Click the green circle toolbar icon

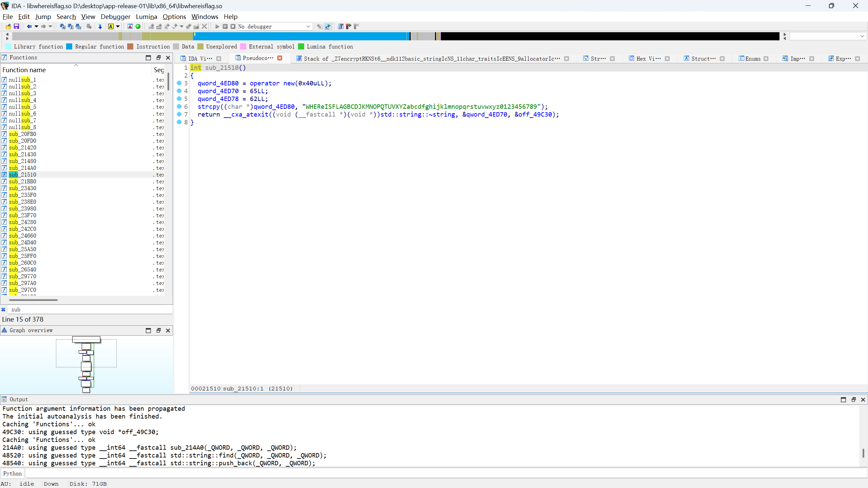(138, 26)
